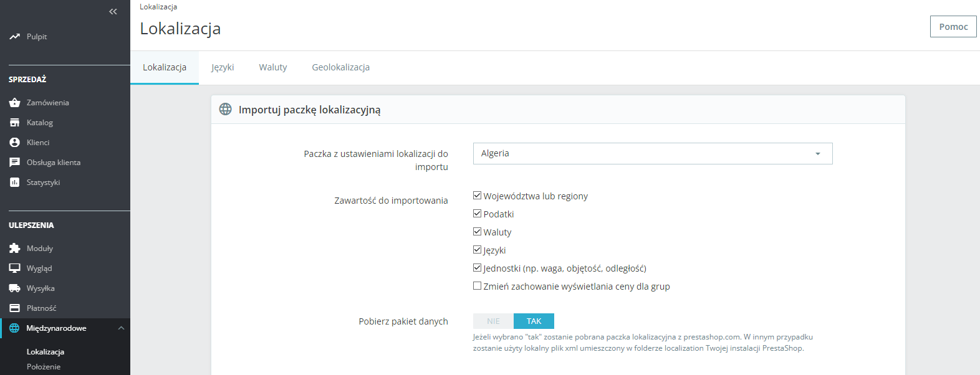This screenshot has width=980, height=375.
Task: Open Katalog in the sidebar
Action: 40,123
